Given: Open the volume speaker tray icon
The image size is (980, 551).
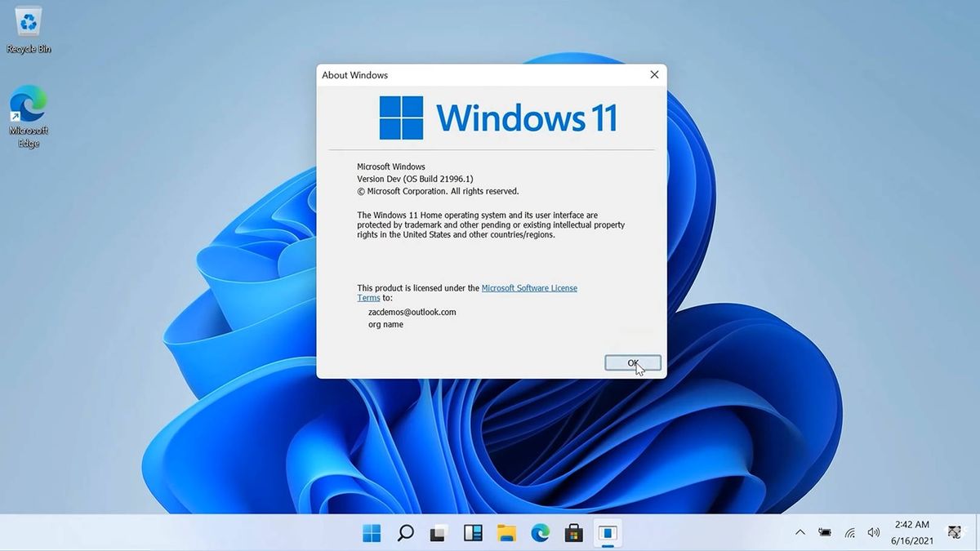Looking at the screenshot, I should [873, 533].
